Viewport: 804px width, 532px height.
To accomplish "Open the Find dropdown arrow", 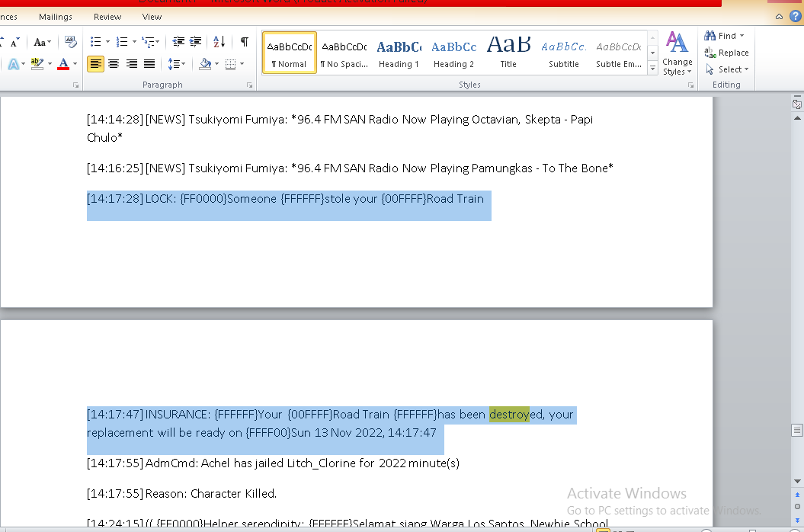I will 742,36.
